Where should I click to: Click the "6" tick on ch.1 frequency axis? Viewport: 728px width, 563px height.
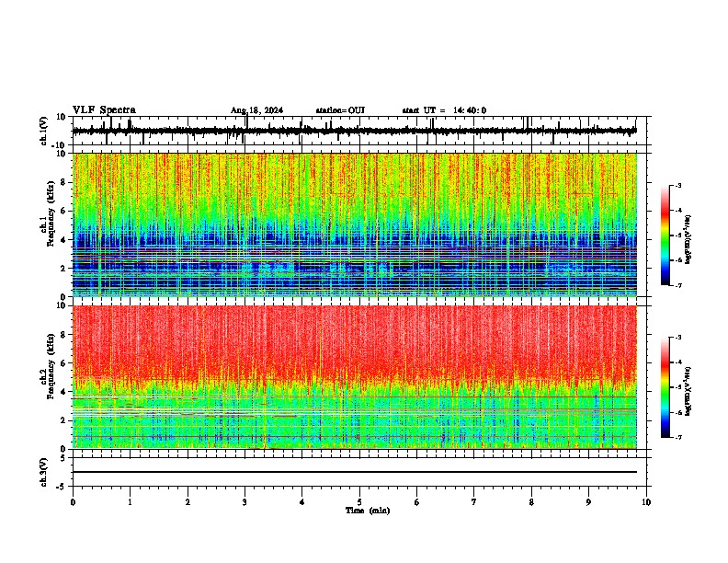pos(64,212)
